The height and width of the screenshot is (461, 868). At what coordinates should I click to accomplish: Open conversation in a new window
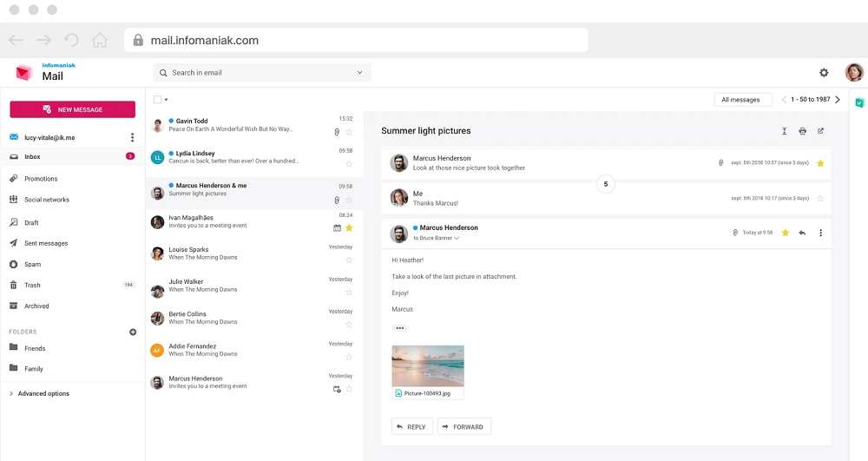(821, 131)
